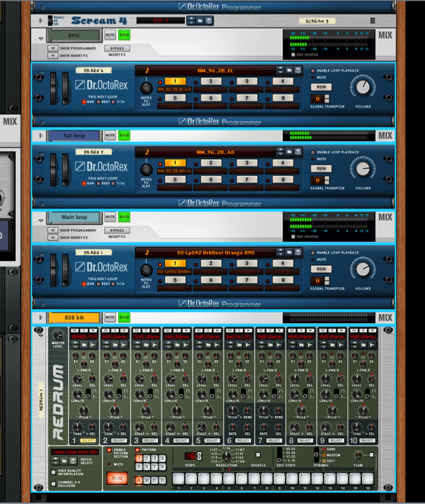Open Dr.OctoRex Programmer under Dr REX 6

coord(42,123)
